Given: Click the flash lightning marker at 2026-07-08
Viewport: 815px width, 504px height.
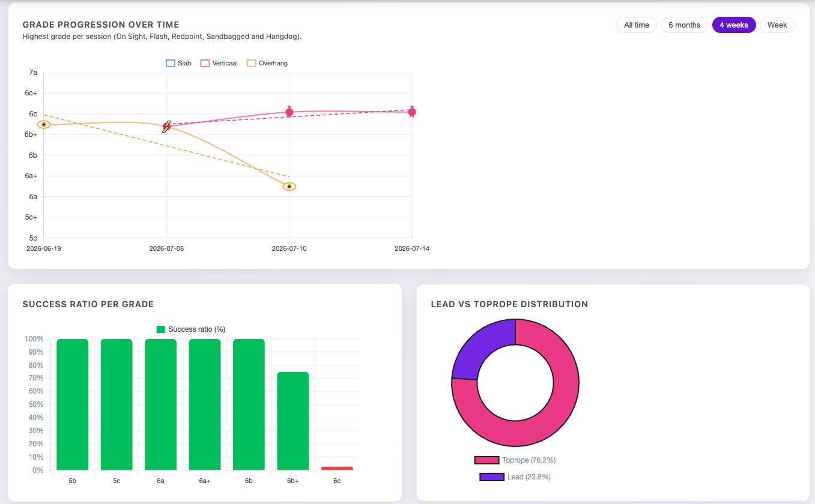Looking at the screenshot, I should 166,126.
